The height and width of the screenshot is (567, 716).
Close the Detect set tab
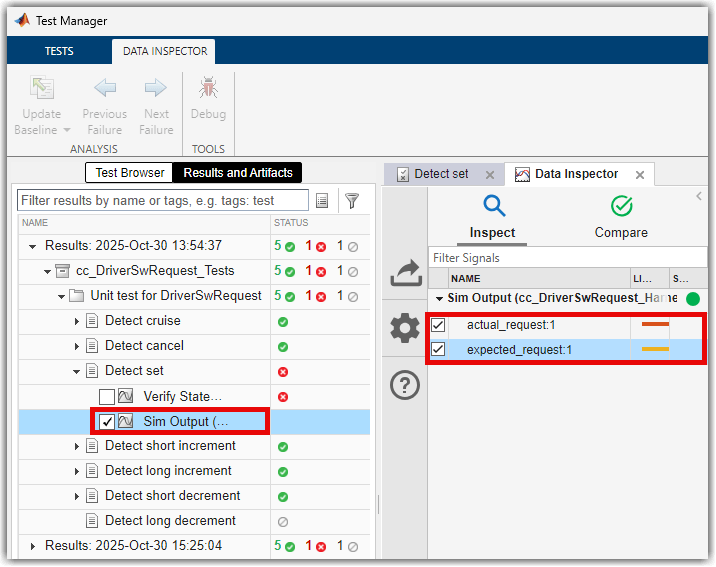[x=490, y=175]
